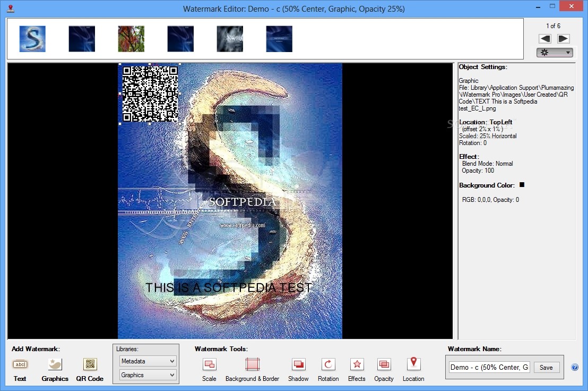Viewport: 588px width, 391px height.
Task: Click the Watermark Name input field
Action: (x=489, y=368)
